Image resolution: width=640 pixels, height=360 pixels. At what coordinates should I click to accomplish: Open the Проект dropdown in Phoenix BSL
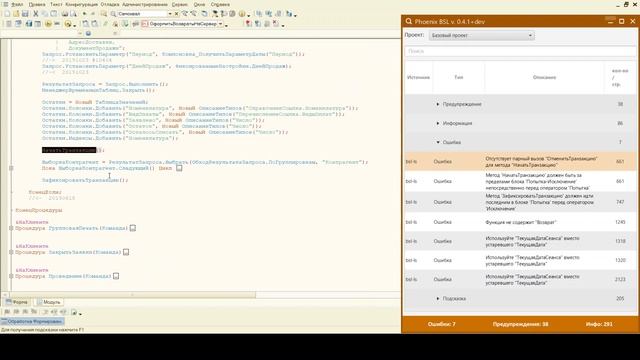[x=481, y=36]
